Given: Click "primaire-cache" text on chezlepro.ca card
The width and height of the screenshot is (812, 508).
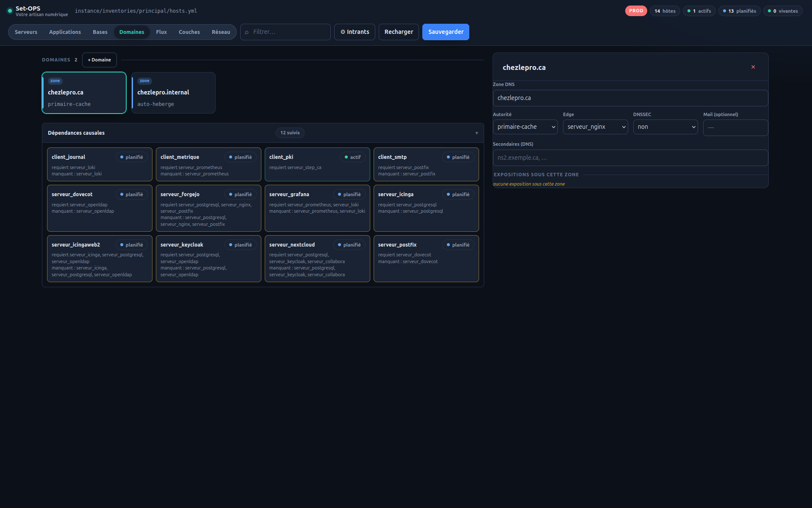Looking at the screenshot, I should tap(69, 104).
